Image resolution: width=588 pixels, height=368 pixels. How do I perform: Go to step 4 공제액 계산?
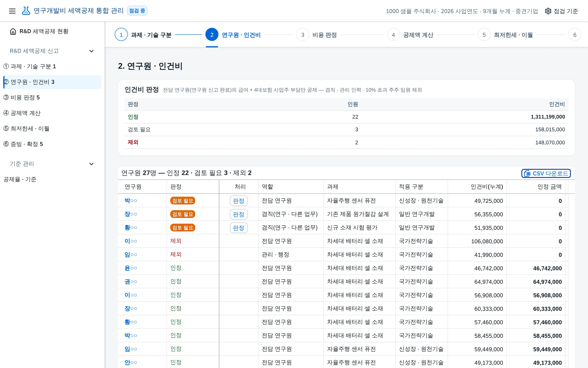[x=410, y=35]
